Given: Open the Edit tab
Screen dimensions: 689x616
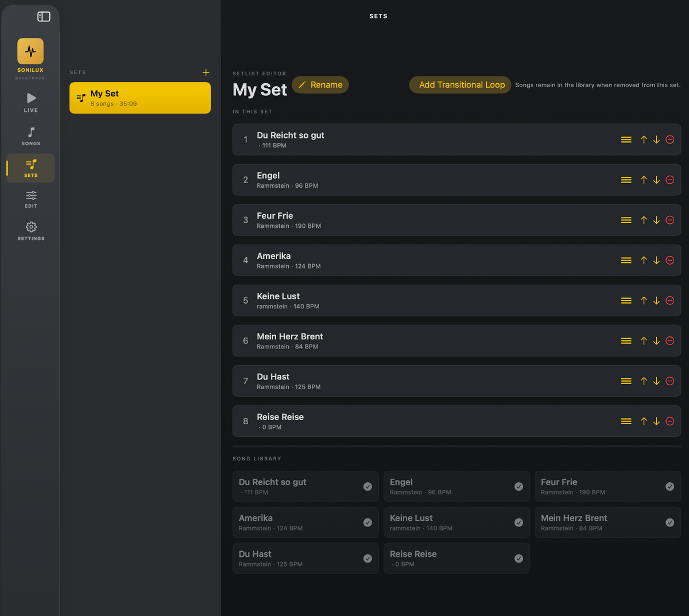Looking at the screenshot, I should [x=31, y=199].
